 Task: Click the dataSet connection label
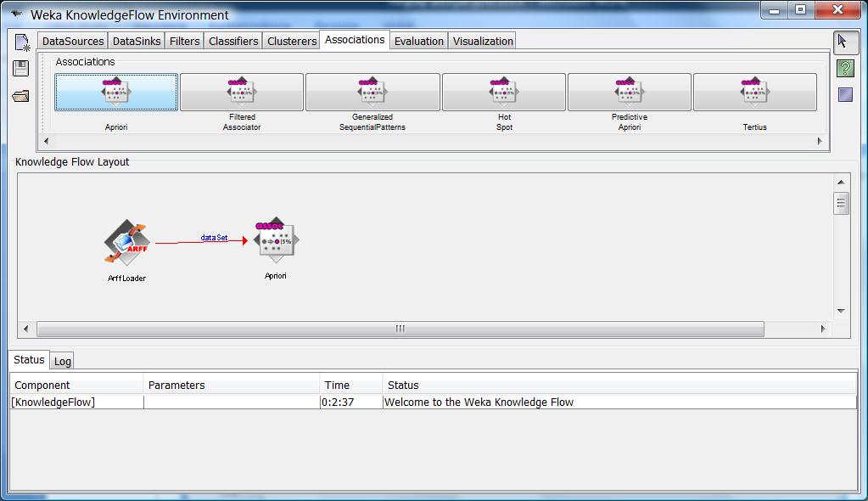pos(214,237)
